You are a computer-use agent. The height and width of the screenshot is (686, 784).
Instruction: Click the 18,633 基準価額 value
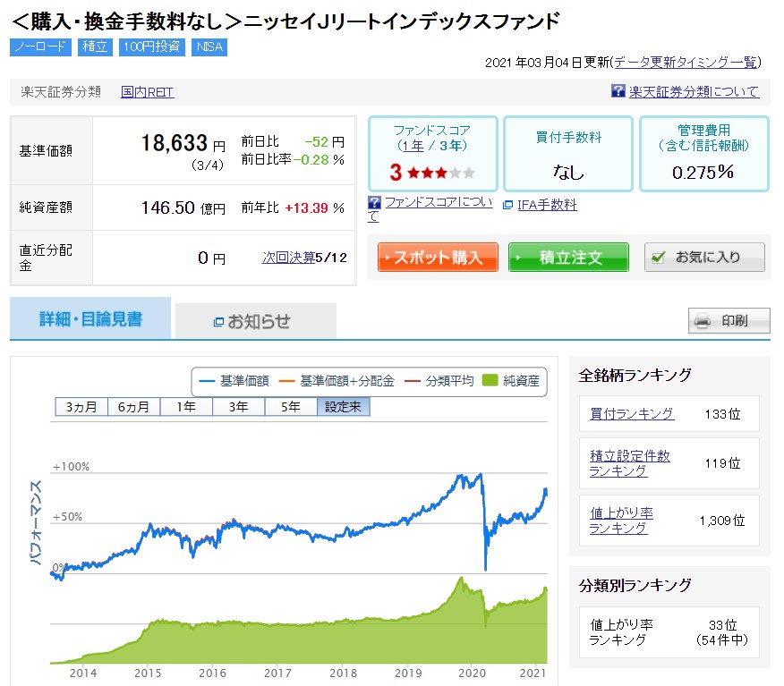(174, 143)
